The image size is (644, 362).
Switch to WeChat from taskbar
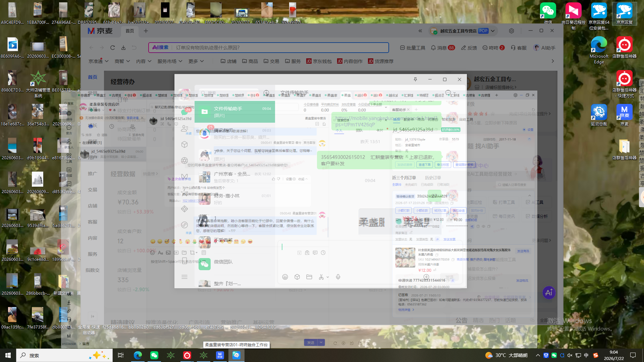point(154,355)
